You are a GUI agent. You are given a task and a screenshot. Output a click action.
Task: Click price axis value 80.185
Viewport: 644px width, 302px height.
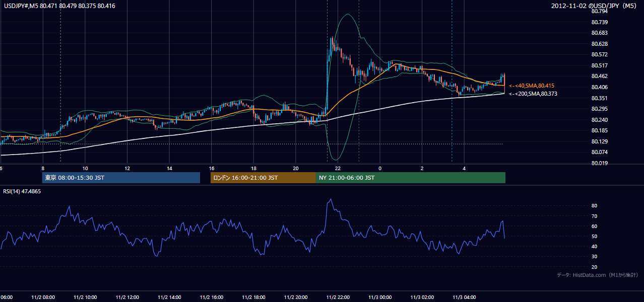click(599, 130)
